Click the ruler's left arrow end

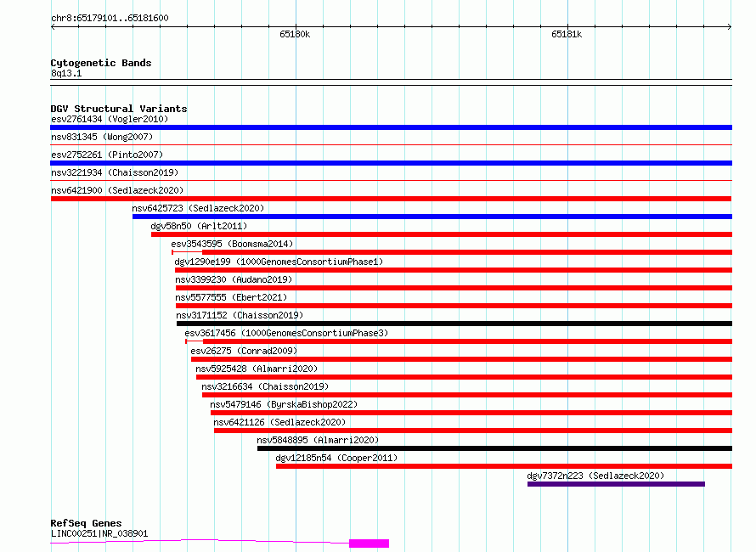pyautogui.click(x=53, y=26)
